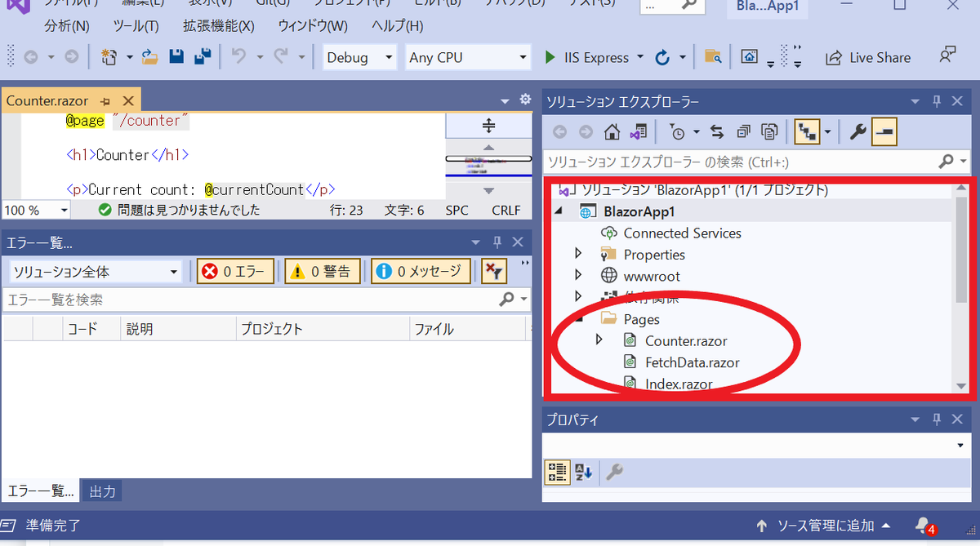Click the Alphabetical sort icon in Properties panel
This screenshot has height=546, width=980.
[583, 472]
